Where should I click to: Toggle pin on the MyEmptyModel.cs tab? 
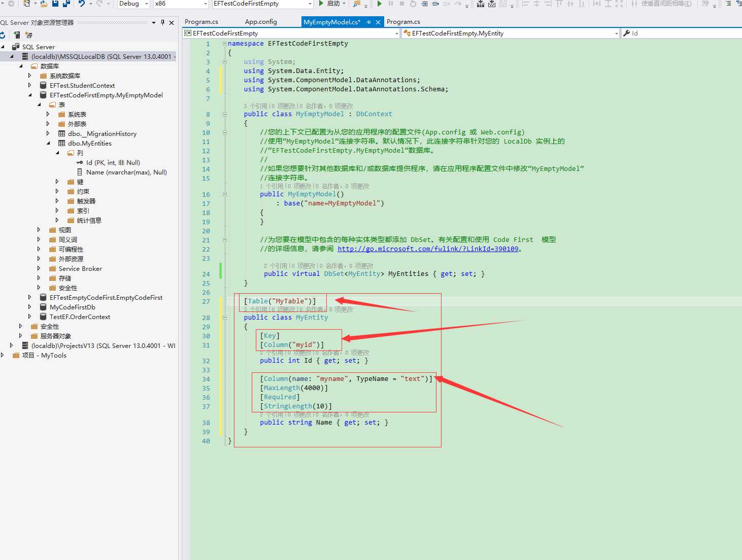click(369, 22)
